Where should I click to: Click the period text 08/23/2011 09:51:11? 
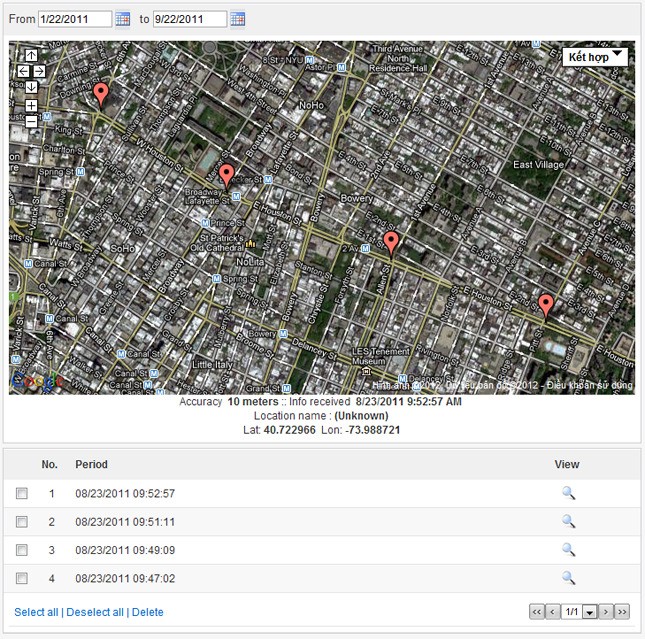(125, 522)
